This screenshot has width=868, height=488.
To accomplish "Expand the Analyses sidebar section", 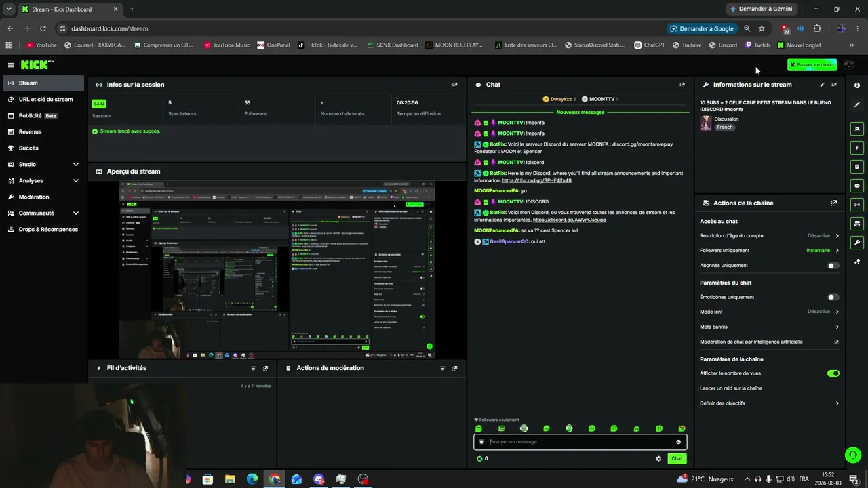I will click(43, 181).
